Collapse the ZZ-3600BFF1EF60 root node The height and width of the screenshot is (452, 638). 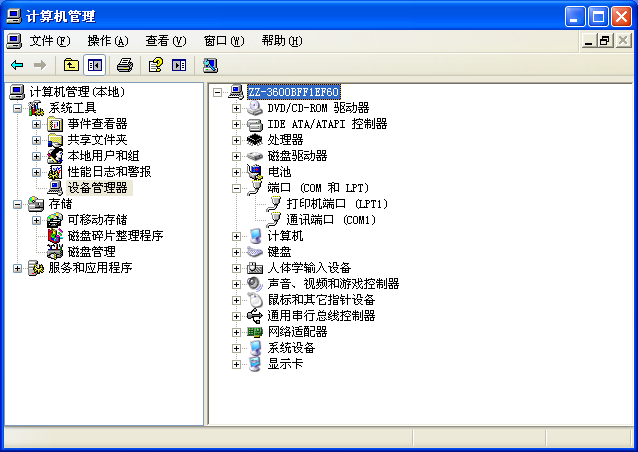(217, 92)
